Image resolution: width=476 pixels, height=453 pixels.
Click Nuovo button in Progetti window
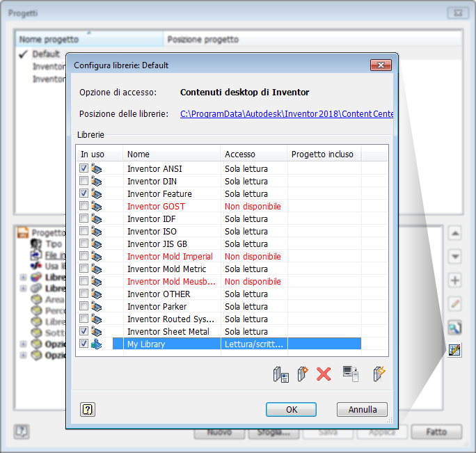219,432
